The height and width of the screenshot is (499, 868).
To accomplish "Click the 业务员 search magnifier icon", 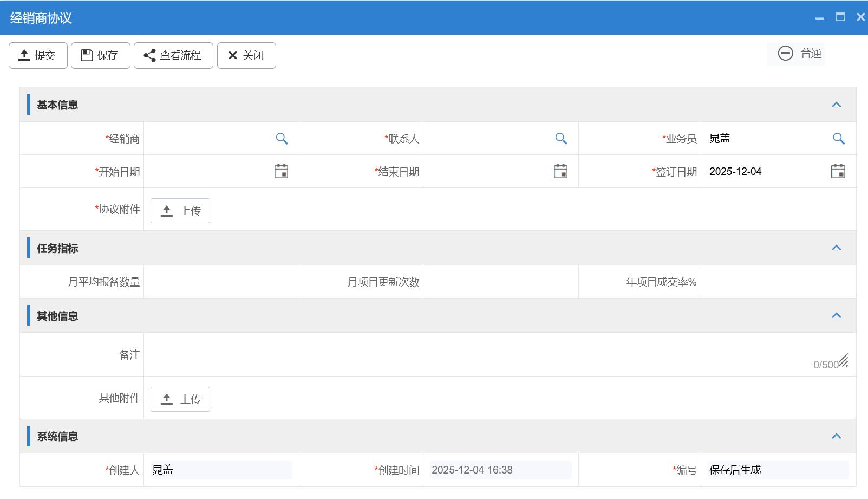I will [838, 139].
